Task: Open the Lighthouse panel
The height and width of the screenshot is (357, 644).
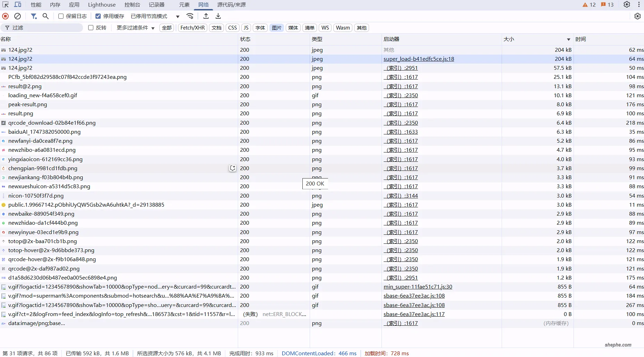Action: (x=101, y=5)
